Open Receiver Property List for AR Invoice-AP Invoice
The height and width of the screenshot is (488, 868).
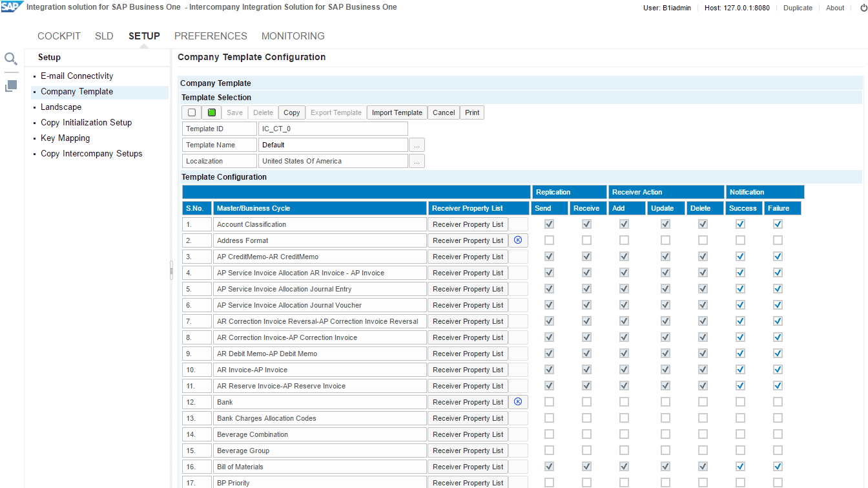[x=468, y=370]
